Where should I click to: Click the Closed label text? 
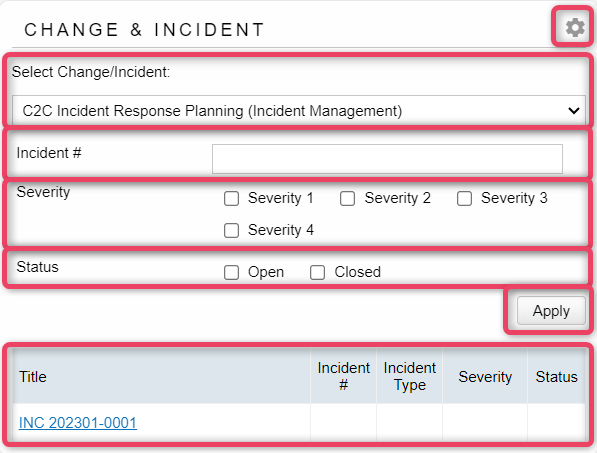click(358, 272)
